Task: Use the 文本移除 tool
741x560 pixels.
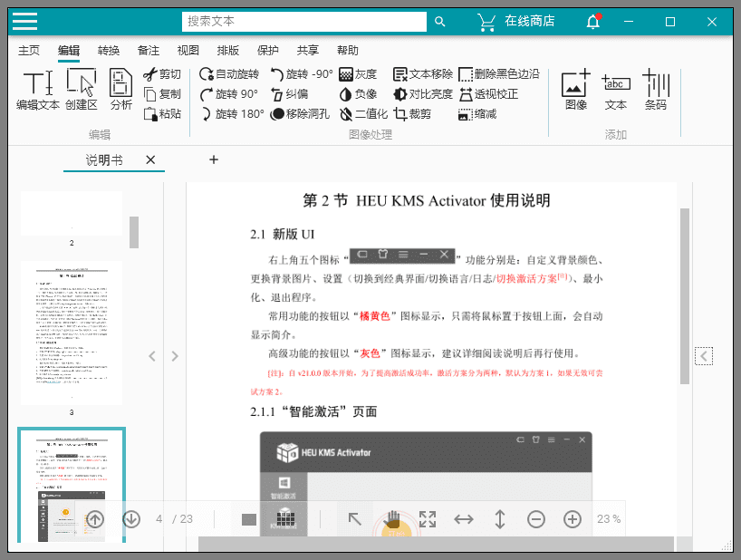Action: click(423, 74)
